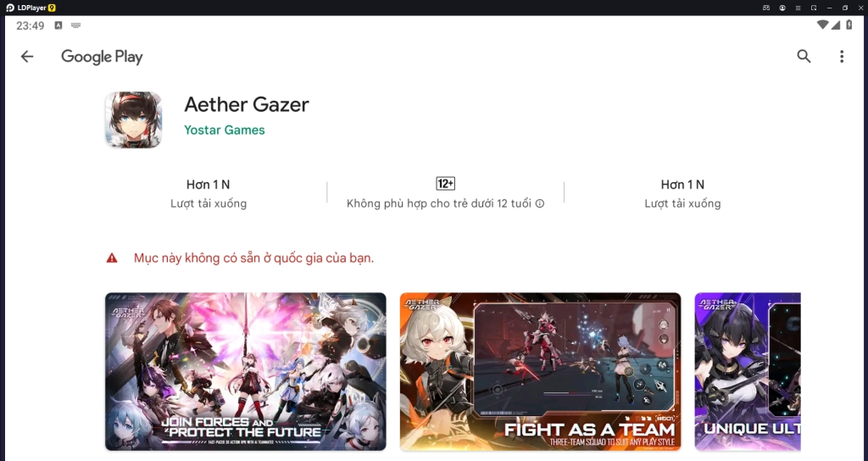Click the 12+ content rating badge
The width and height of the screenshot is (868, 461).
tap(445, 184)
